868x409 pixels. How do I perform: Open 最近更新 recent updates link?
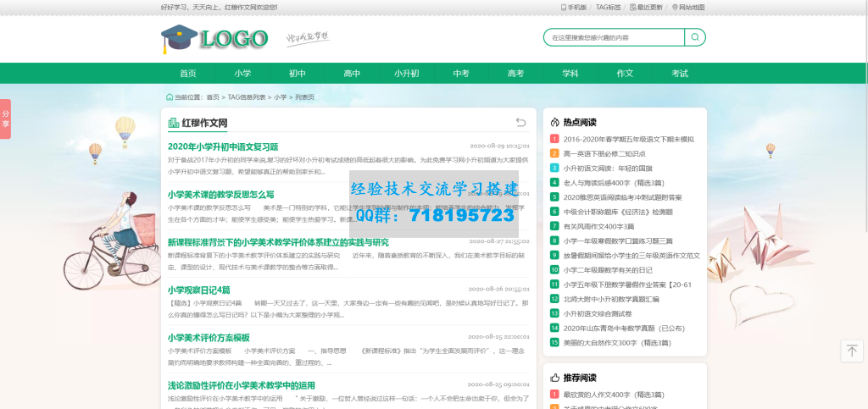647,7
